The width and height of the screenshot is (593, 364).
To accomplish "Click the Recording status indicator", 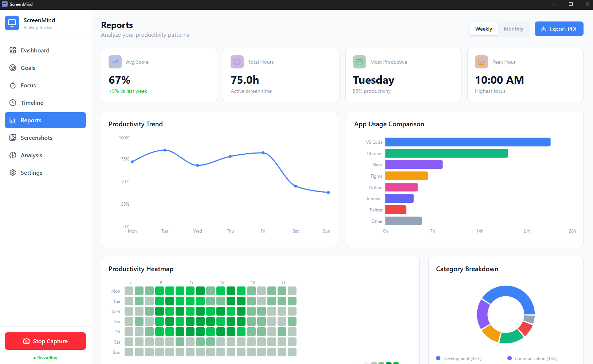I will pos(45,358).
